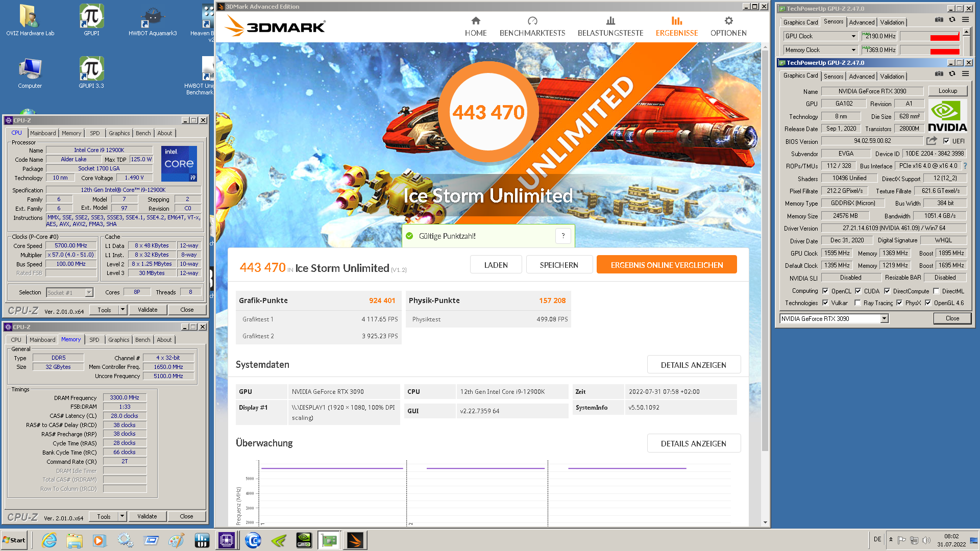Click the Bus Interface question mark in GPU-Z
The width and height of the screenshot is (980, 551).
[965, 166]
